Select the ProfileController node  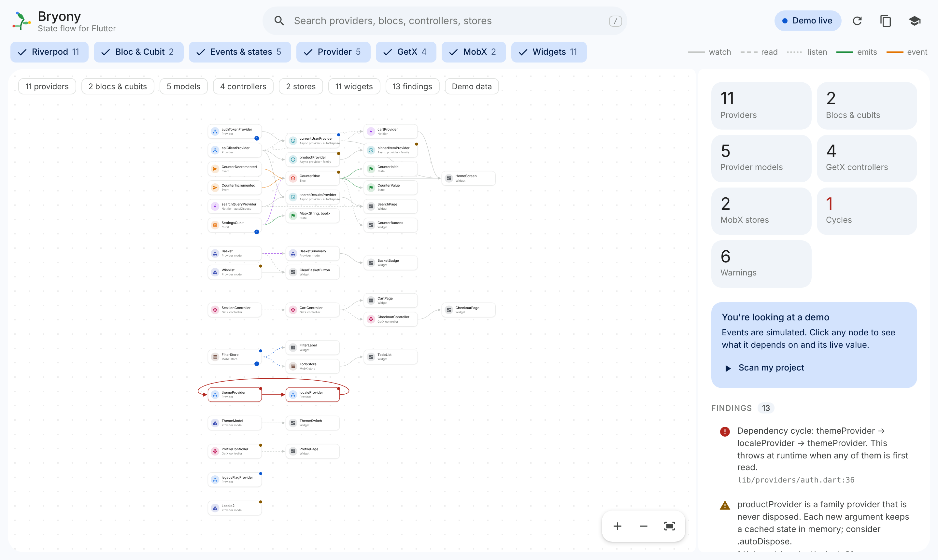click(x=235, y=451)
